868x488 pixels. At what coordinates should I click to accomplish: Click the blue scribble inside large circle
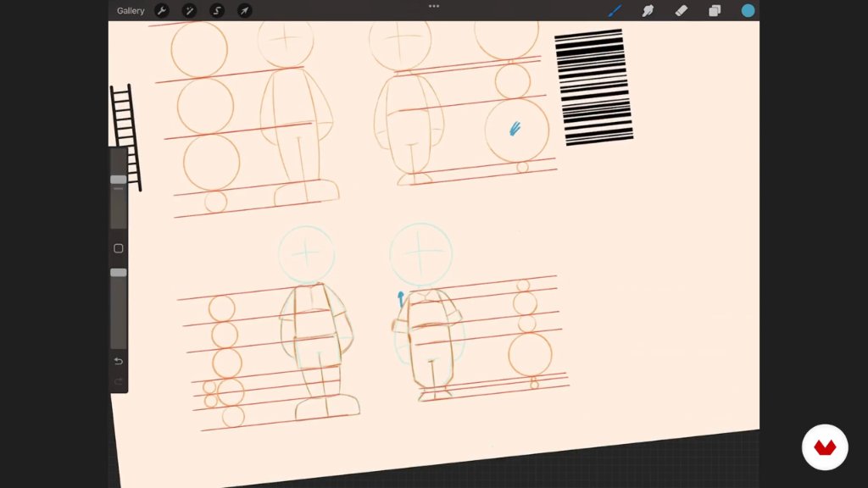click(x=515, y=129)
